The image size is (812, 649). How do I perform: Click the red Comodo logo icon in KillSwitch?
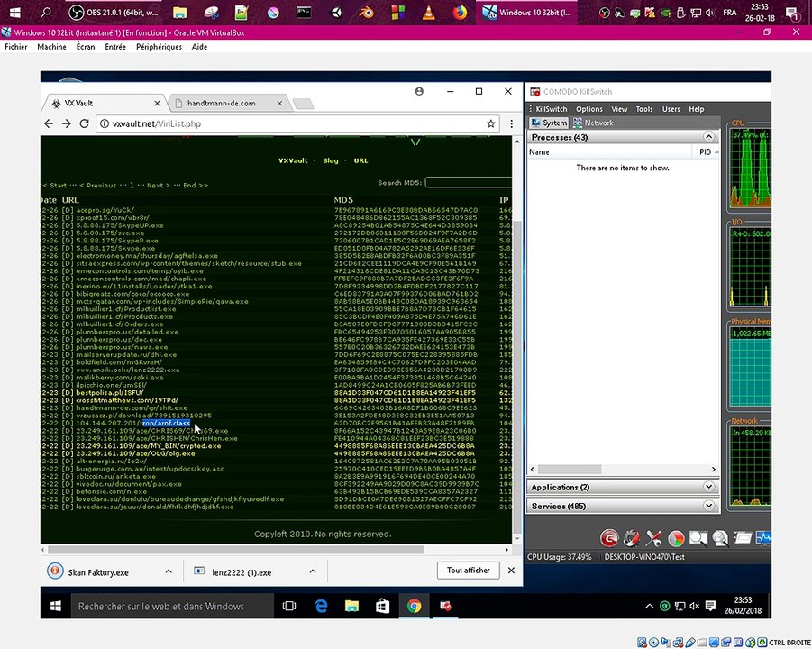[x=609, y=538]
